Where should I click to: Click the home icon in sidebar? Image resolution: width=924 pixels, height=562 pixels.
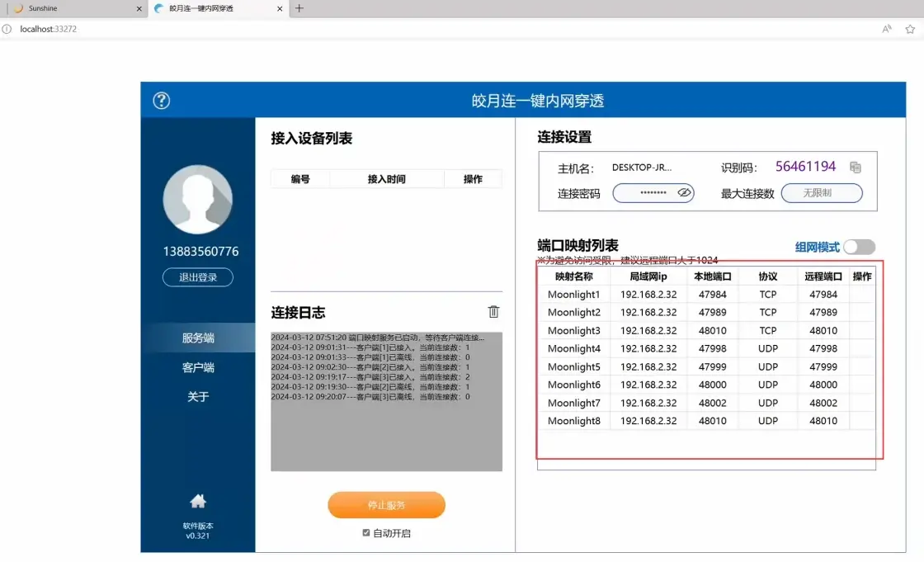click(198, 501)
